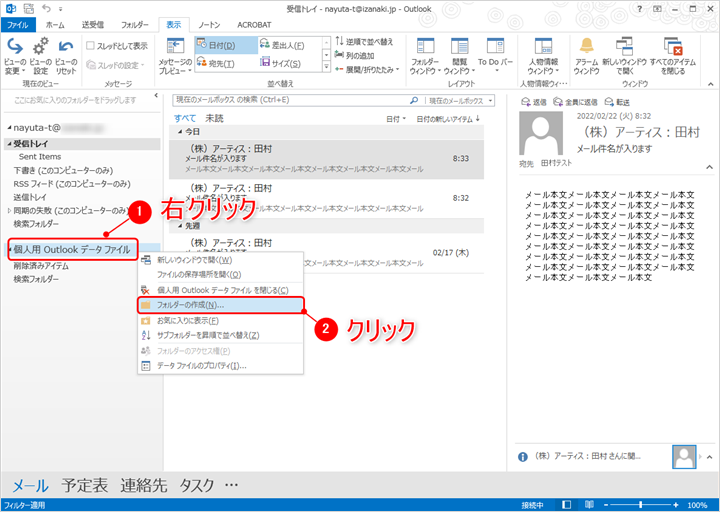Click 列の追加 (Add Columns)
Viewport: 720px width, 512px height.
[354, 56]
